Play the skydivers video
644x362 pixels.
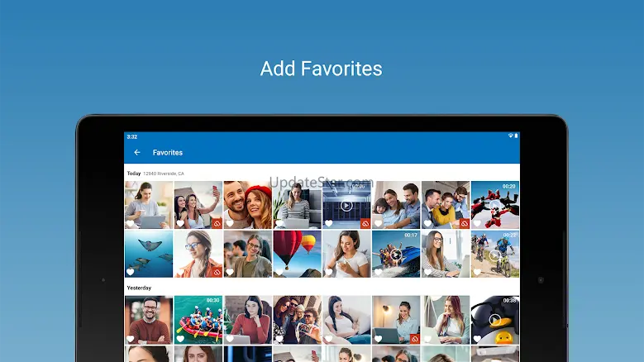pos(495,205)
